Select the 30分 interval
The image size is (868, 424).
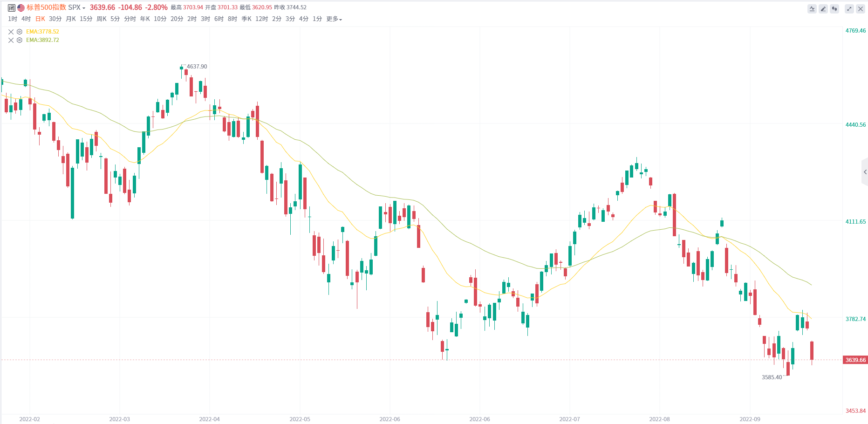tap(55, 19)
